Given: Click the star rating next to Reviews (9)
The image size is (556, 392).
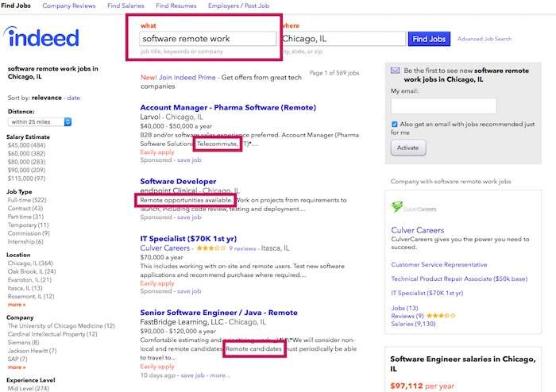Looking at the screenshot, I should pos(441,316).
